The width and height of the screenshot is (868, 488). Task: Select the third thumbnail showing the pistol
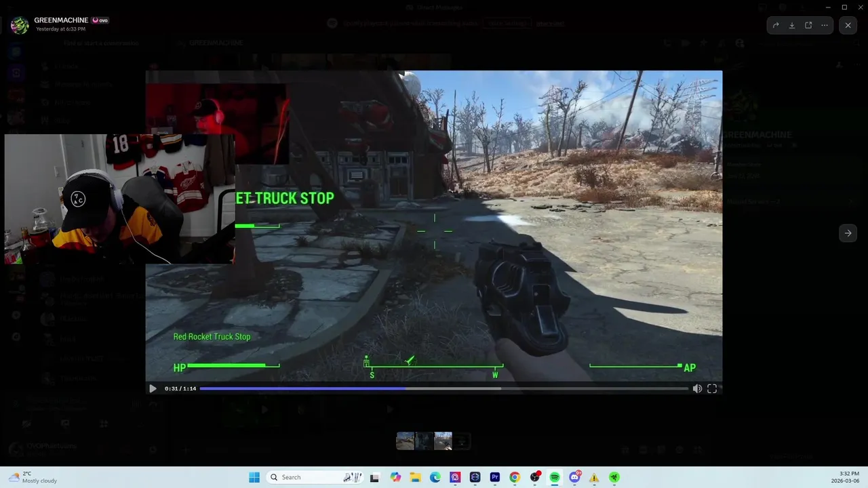(x=443, y=441)
